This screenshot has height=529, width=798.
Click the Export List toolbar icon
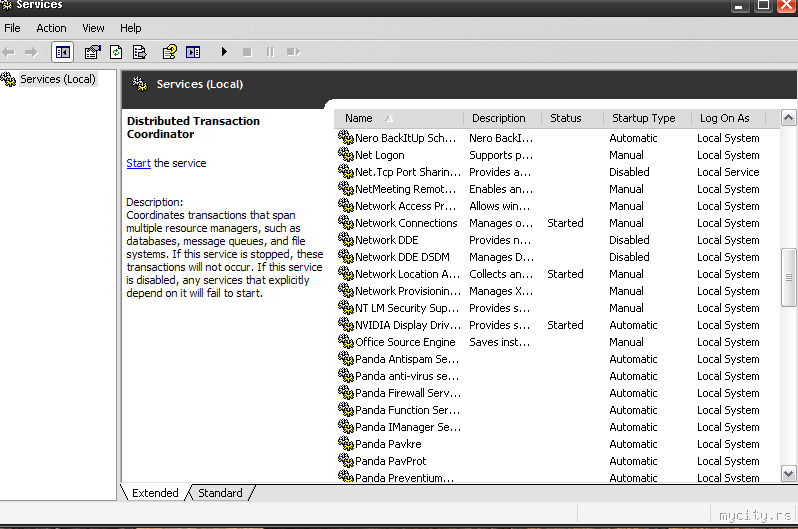point(140,52)
